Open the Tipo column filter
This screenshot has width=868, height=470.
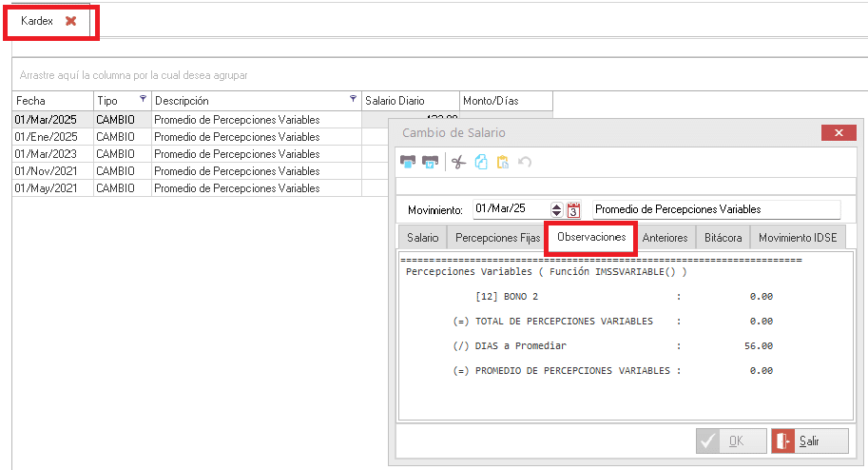(x=144, y=99)
